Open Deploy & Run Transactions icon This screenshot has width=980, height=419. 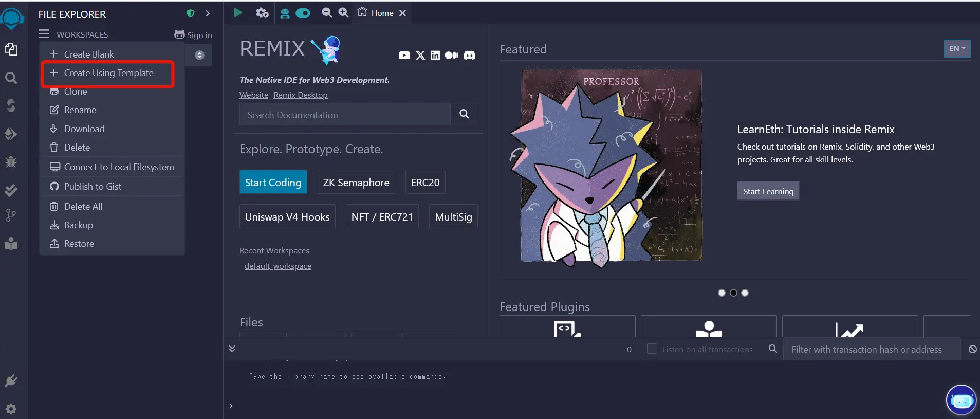click(11, 134)
